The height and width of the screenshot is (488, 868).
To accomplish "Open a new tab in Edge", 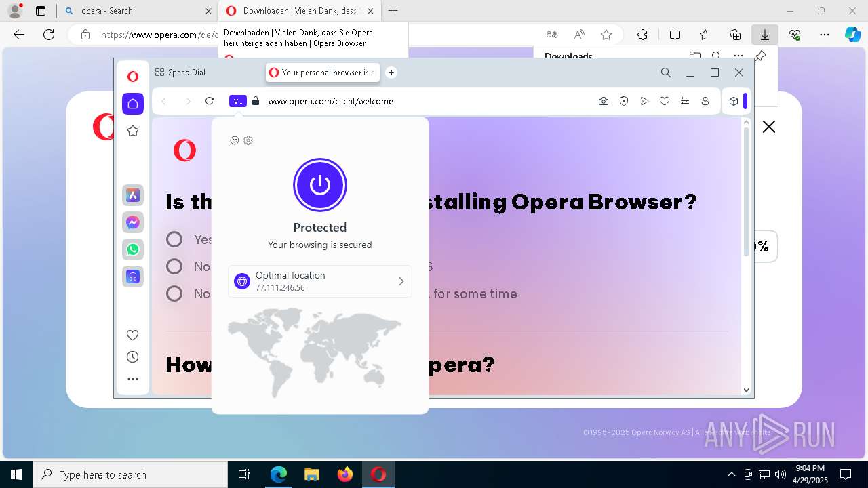I will [x=393, y=11].
